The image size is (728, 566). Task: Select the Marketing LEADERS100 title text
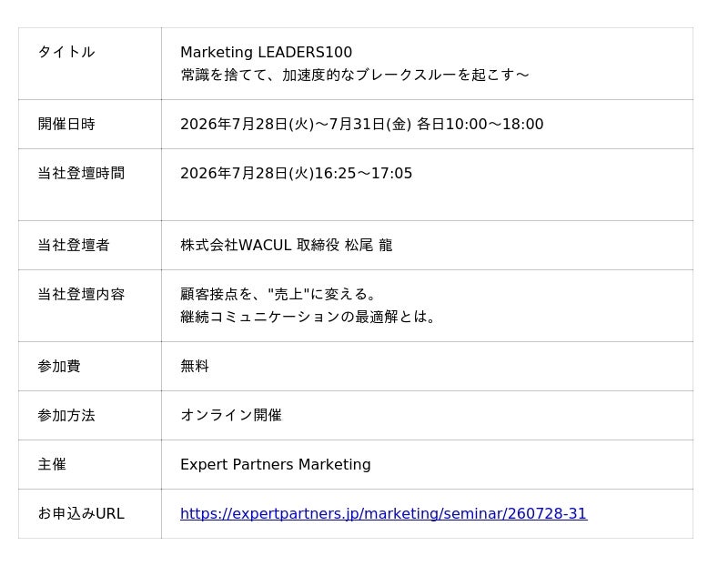[266, 52]
